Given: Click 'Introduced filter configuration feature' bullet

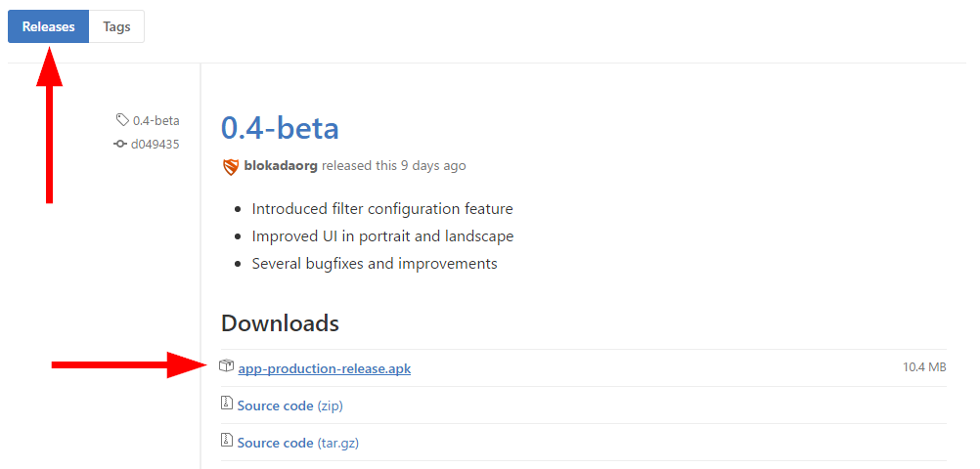Looking at the screenshot, I should (x=382, y=208).
